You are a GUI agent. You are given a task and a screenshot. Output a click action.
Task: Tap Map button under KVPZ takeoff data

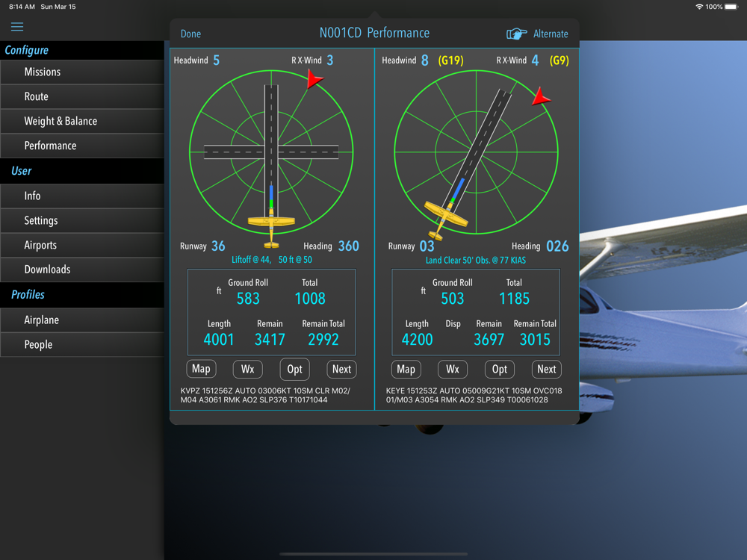tap(201, 369)
